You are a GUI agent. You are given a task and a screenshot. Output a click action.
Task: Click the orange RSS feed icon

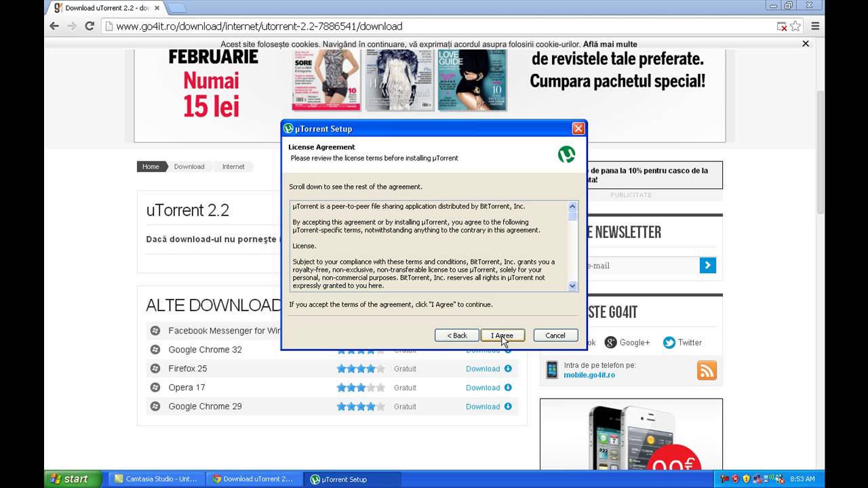coord(707,370)
